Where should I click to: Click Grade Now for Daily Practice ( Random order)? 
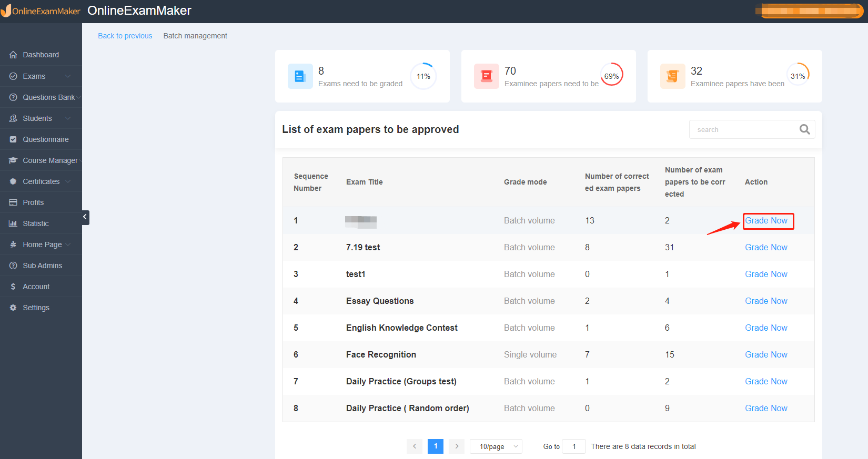(766, 408)
